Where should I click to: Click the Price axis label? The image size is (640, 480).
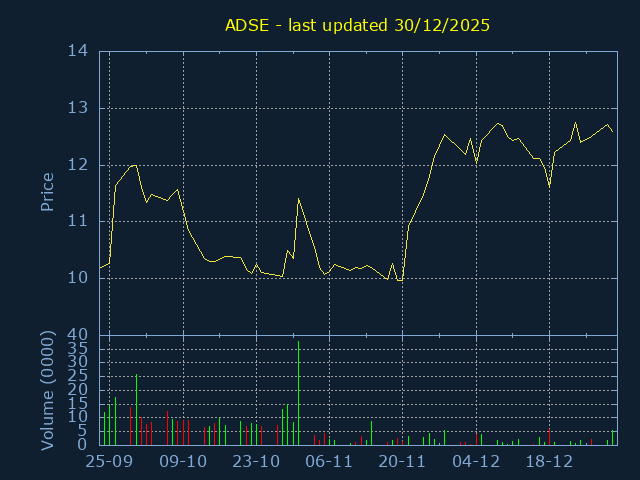47,192
